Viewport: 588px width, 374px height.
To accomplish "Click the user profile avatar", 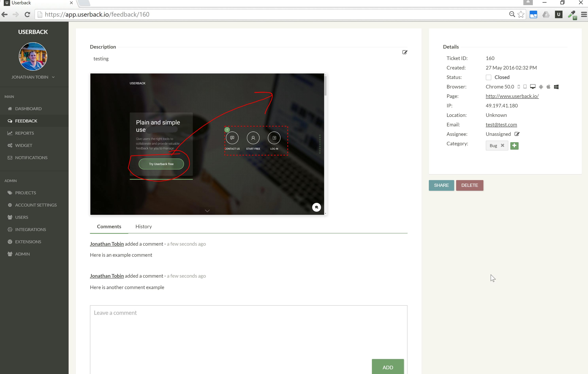I will click(x=33, y=56).
